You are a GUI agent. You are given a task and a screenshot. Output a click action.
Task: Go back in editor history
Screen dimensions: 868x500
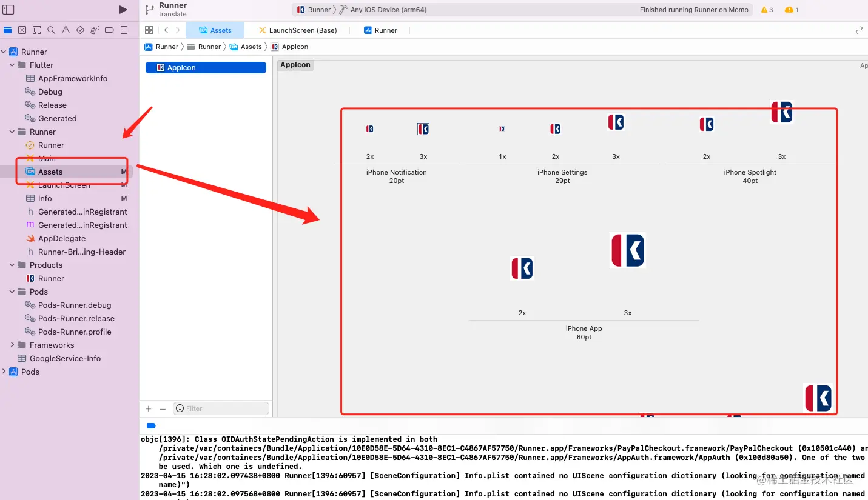coord(166,30)
